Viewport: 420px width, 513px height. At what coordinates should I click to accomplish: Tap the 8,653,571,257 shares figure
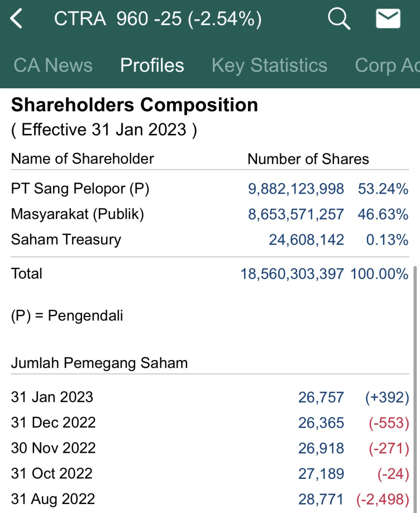tap(296, 214)
